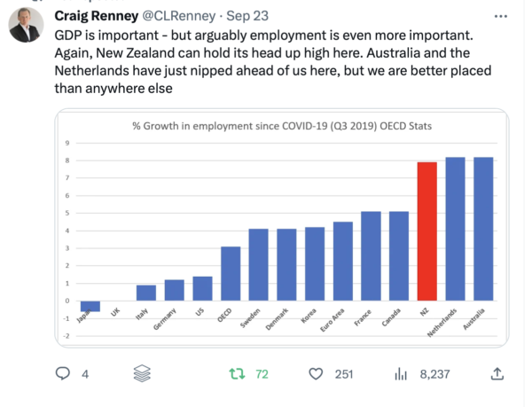Click the OECD bar in the chart
The image size is (532, 407).
[x=231, y=273]
